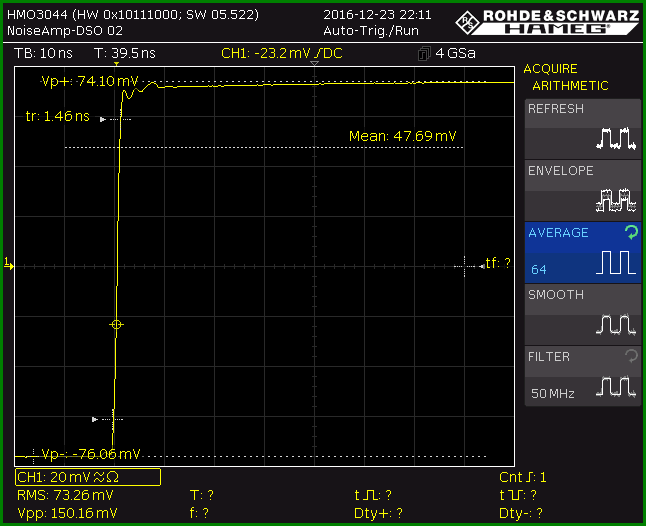Viewport: 646px width, 526px height.
Task: Click the f: ? frequency readout
Action: tap(199, 513)
